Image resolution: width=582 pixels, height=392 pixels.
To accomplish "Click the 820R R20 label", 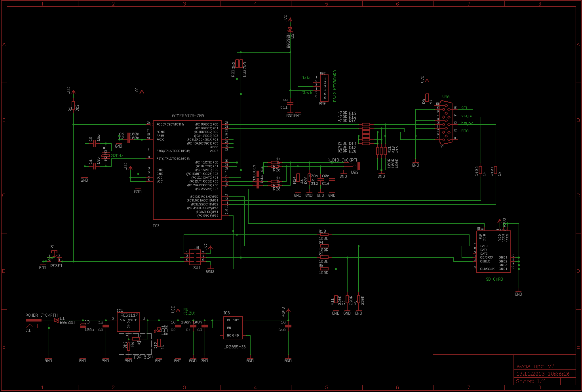I will [347, 151].
